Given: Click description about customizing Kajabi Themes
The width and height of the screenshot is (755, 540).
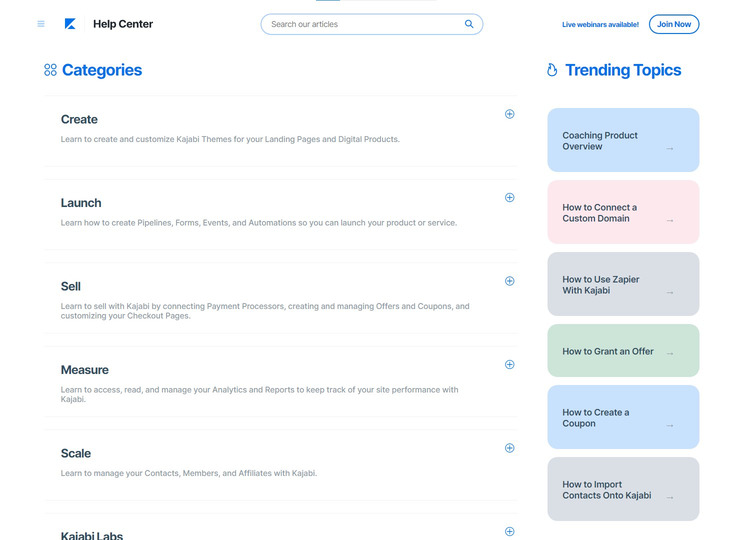Looking at the screenshot, I should (x=230, y=139).
